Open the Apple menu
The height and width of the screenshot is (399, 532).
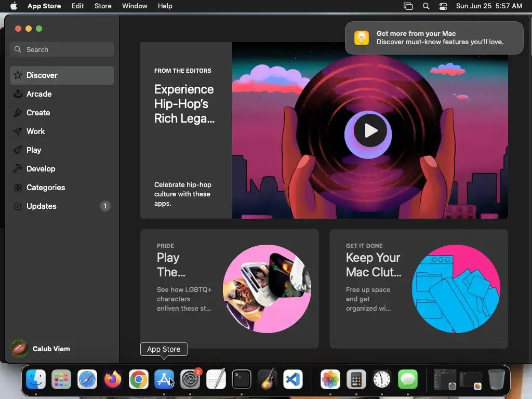click(x=14, y=6)
